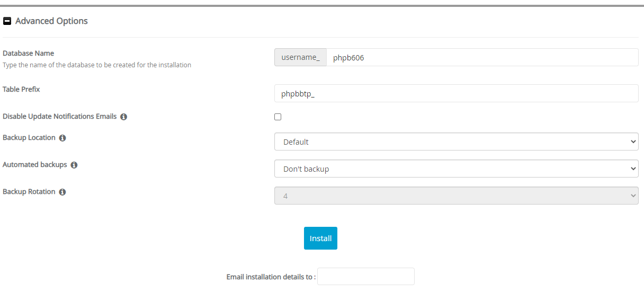The image size is (644, 292).
Task: Collapse the Advanced Options minus icon
Action: 7,21
